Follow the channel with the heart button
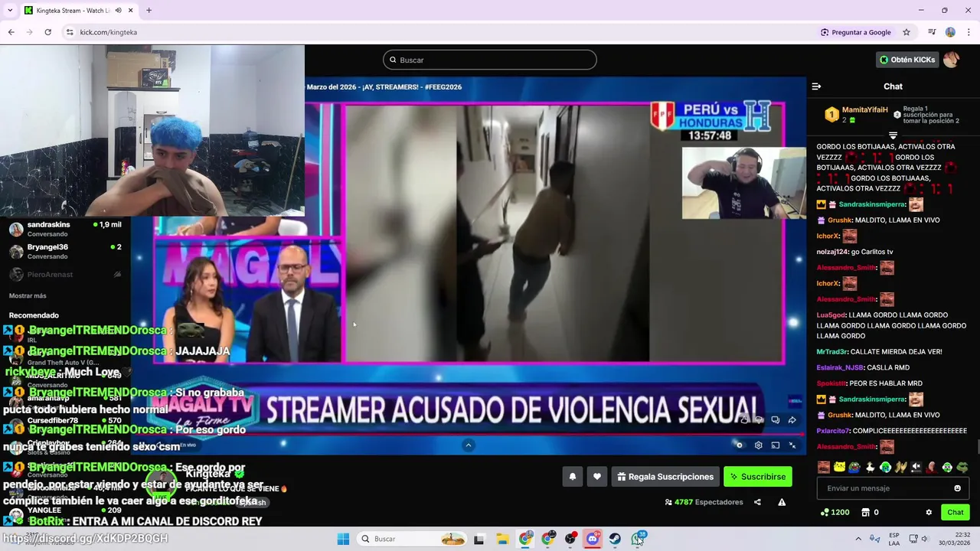 (597, 477)
